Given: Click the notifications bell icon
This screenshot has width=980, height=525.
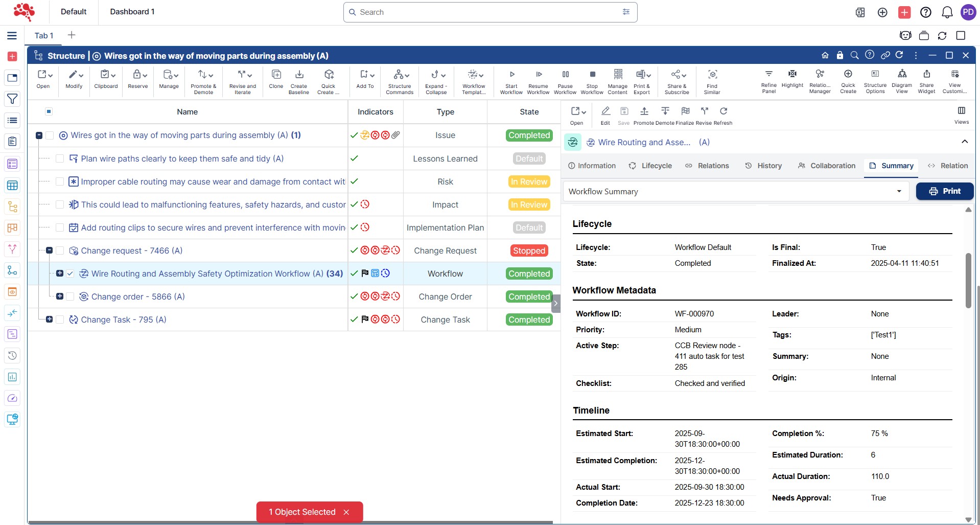Looking at the screenshot, I should coord(947,12).
